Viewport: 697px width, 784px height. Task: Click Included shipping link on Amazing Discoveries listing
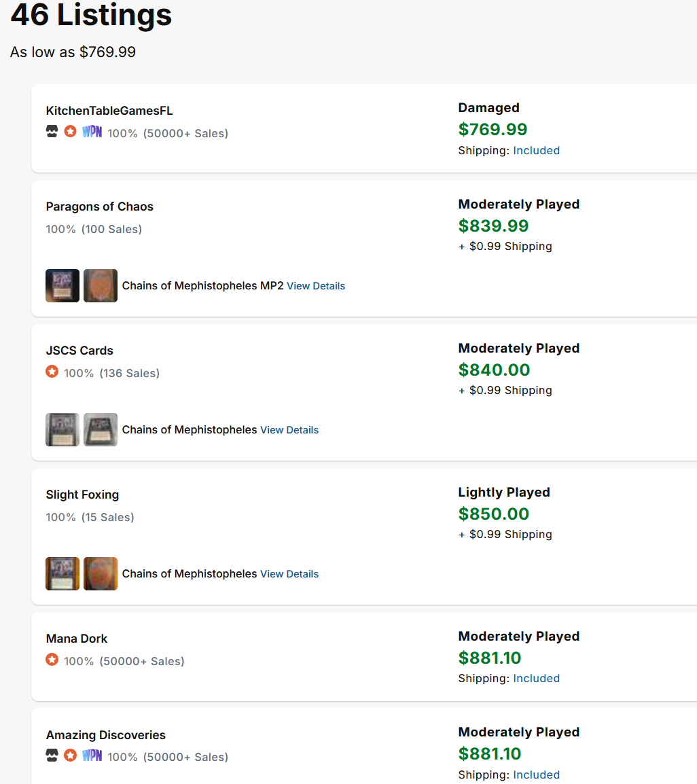537,774
